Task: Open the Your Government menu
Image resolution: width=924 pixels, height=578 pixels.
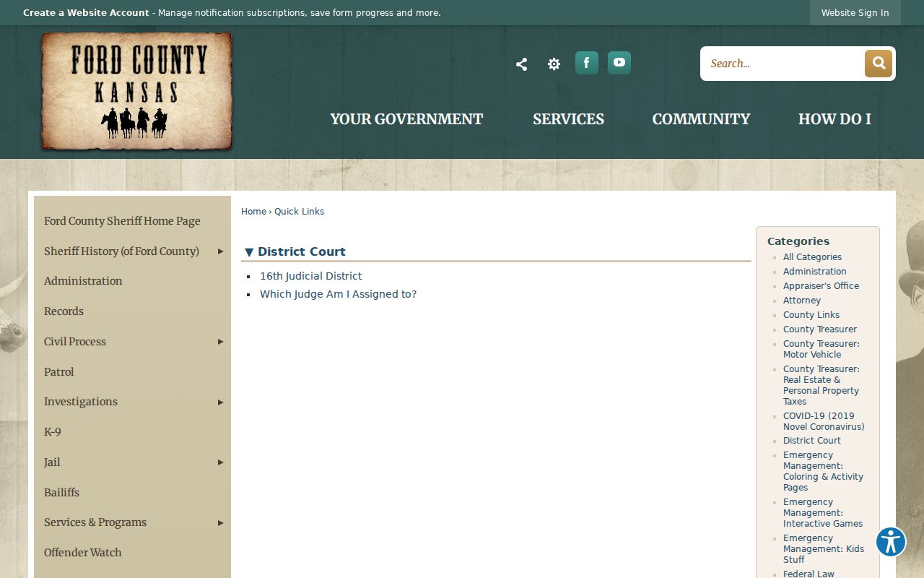Action: point(406,119)
